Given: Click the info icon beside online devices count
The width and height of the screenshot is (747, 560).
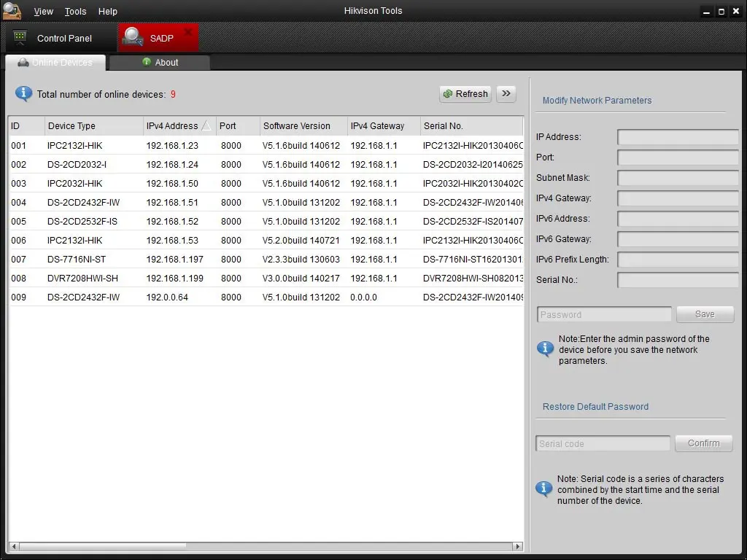Looking at the screenshot, I should (x=24, y=94).
